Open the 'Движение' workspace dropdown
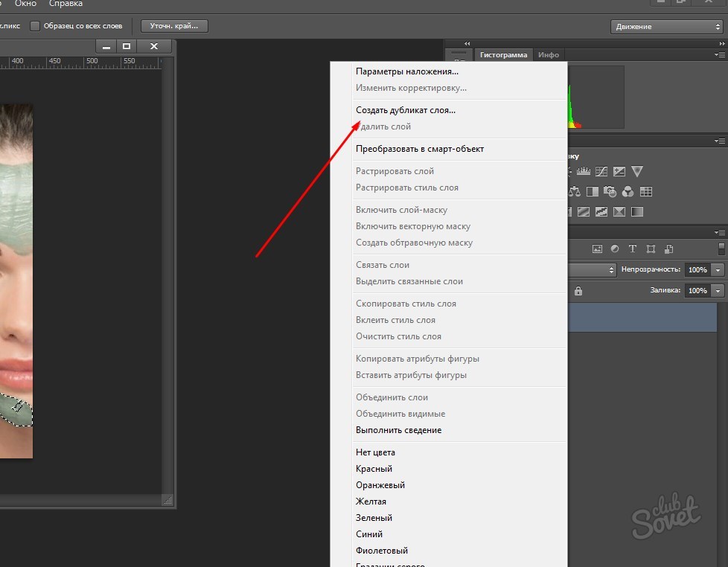The height and width of the screenshot is (567, 728). point(666,27)
